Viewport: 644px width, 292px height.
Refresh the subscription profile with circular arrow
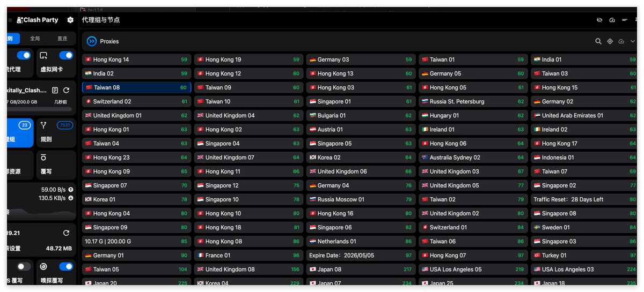coord(66,91)
